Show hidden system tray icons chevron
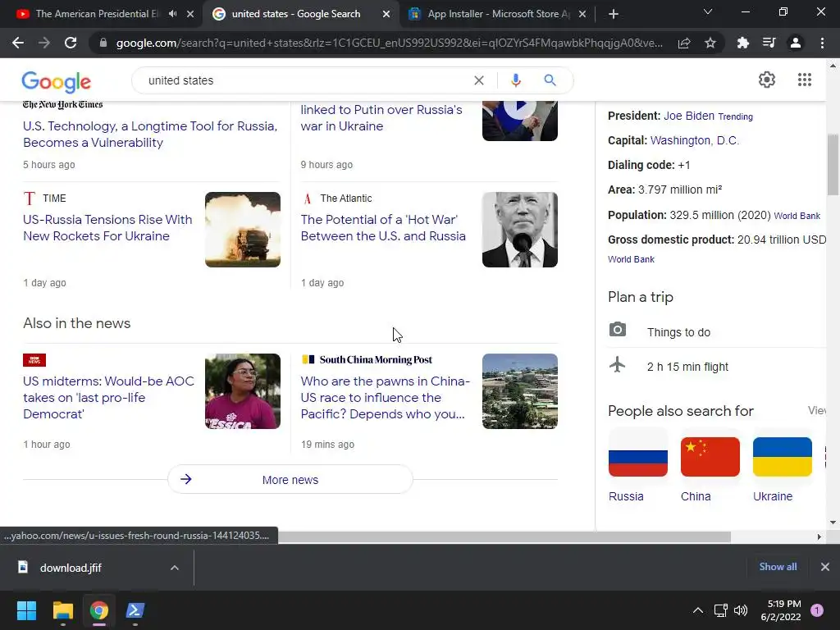 [x=698, y=610]
